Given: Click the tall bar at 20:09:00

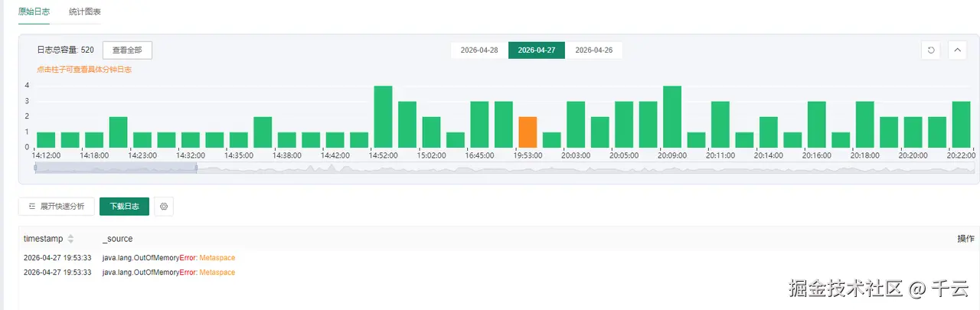Looking at the screenshot, I should [x=672, y=117].
